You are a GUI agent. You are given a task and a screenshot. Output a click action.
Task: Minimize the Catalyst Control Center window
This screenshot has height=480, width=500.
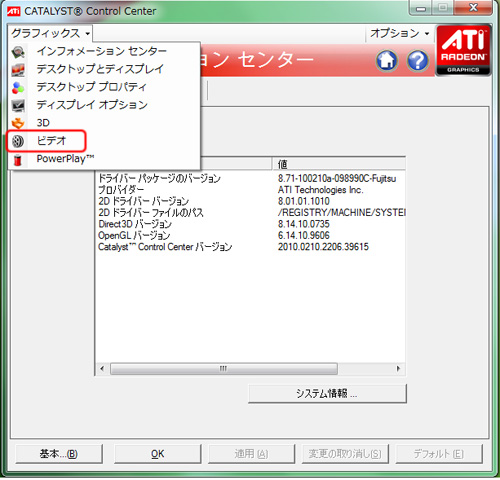[x=421, y=7]
